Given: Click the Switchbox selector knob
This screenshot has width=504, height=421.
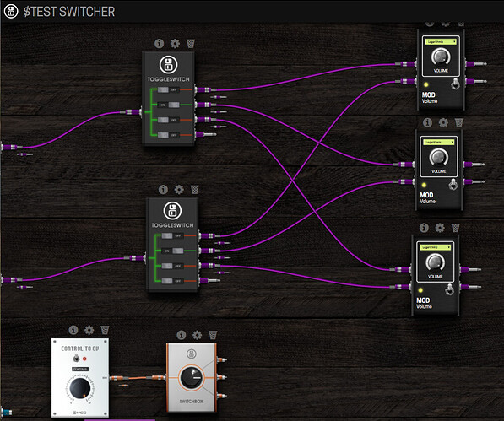Looking at the screenshot, I should 191,378.
